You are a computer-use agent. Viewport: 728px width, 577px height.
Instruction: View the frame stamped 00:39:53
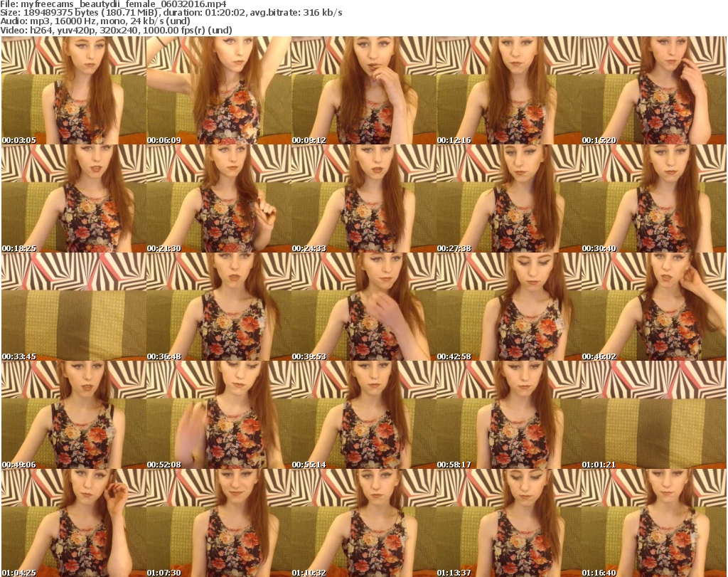pyautogui.click(x=363, y=307)
